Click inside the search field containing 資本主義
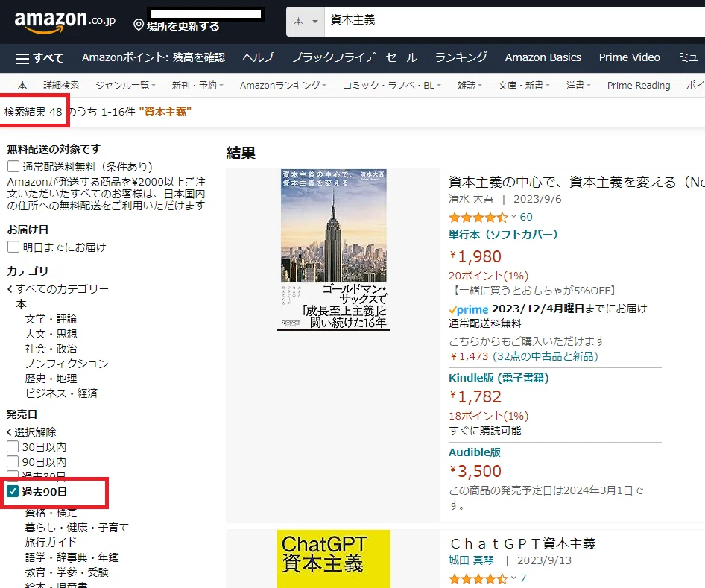This screenshot has height=588, width=705. tap(515, 21)
